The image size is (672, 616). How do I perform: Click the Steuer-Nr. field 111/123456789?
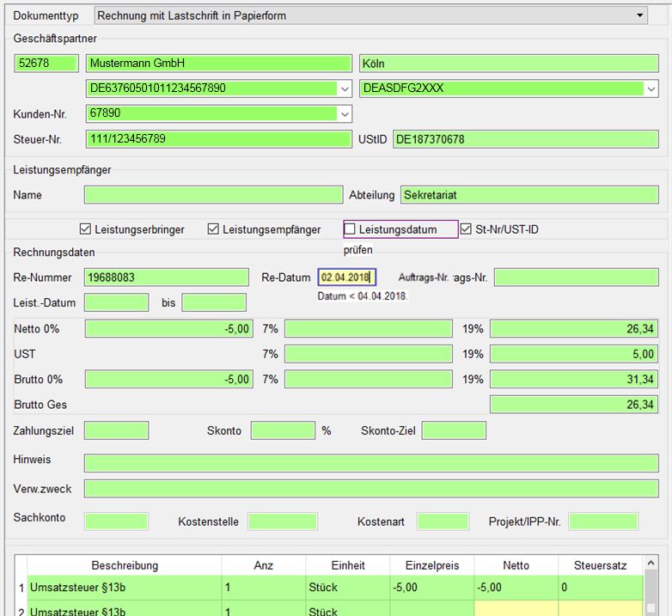tap(219, 139)
